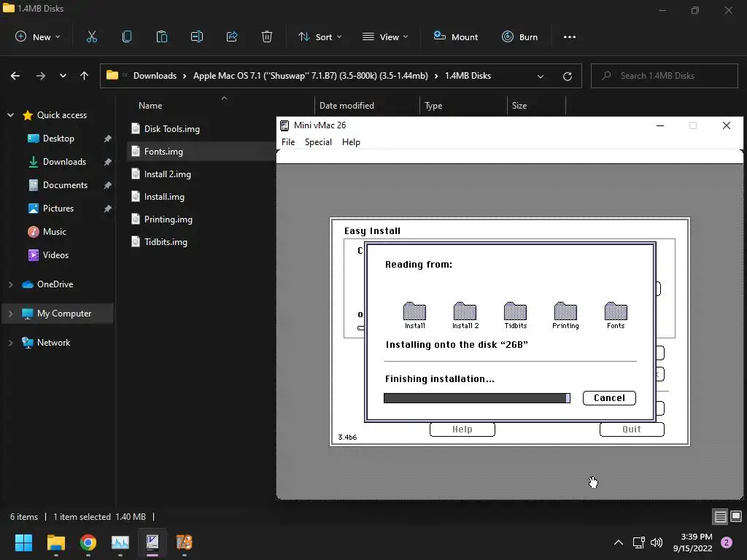This screenshot has width=747, height=560.
Task: Click the Share icon in Explorer toolbar
Action: pos(232,36)
